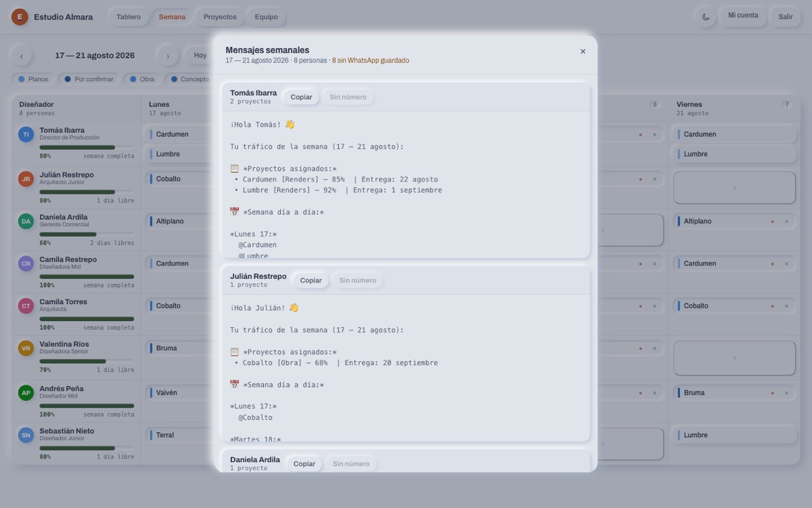Remove Friday's Bruma assignment with its x
812x508 pixels.
click(786, 393)
